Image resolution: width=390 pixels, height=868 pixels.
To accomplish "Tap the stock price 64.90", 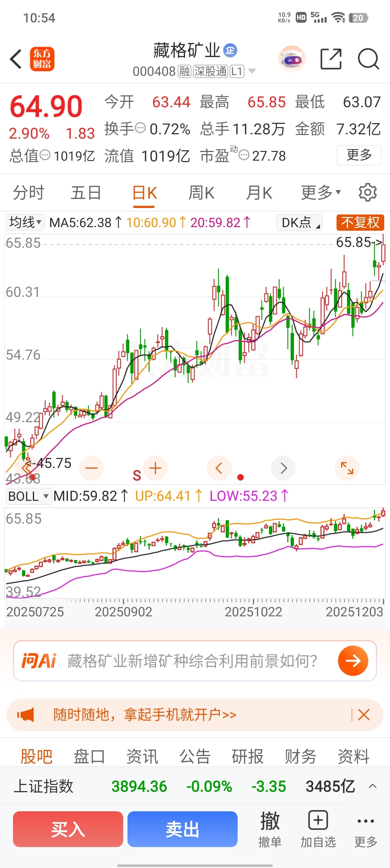I will (x=46, y=106).
